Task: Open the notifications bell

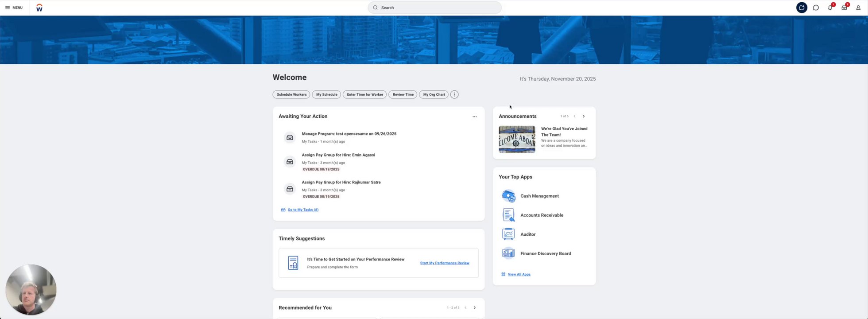Action: coord(830,8)
